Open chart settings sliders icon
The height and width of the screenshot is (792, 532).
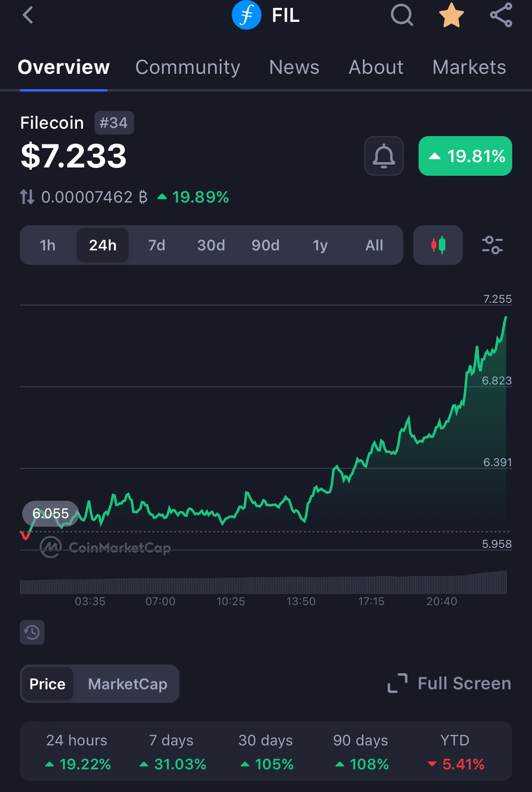pyautogui.click(x=492, y=245)
